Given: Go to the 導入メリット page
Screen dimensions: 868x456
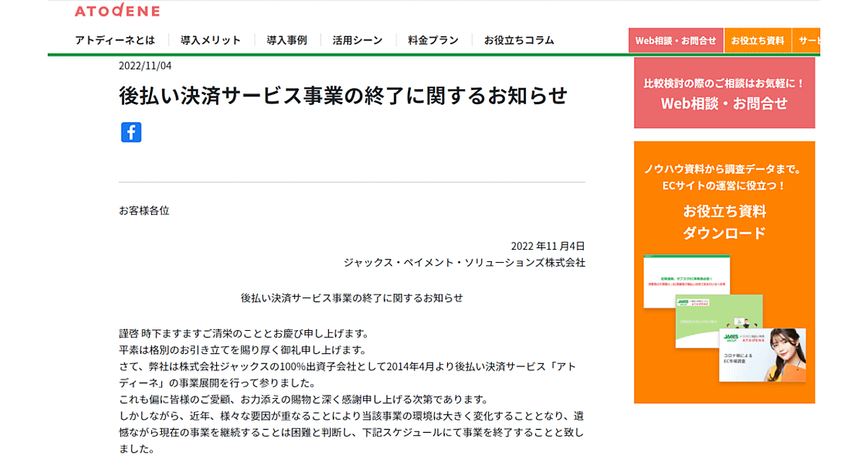Looking at the screenshot, I should pos(210,41).
